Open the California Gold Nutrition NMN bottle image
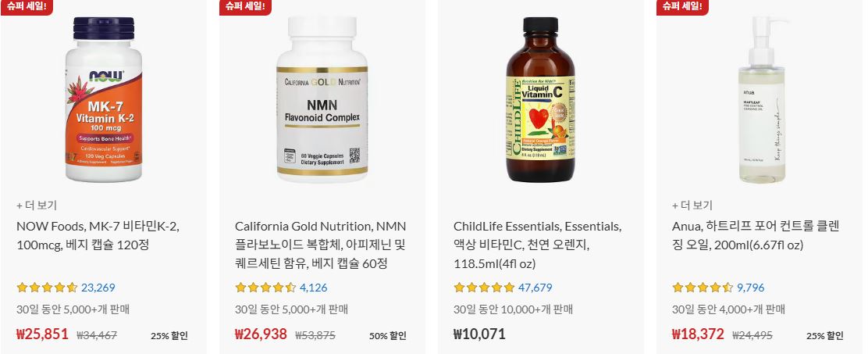868x354 pixels. point(322,99)
